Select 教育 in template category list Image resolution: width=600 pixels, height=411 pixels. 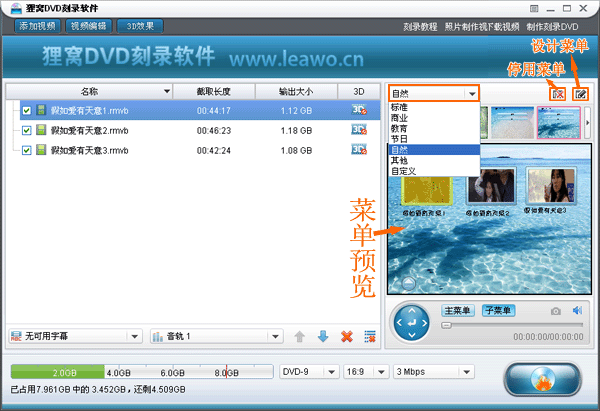click(x=434, y=129)
